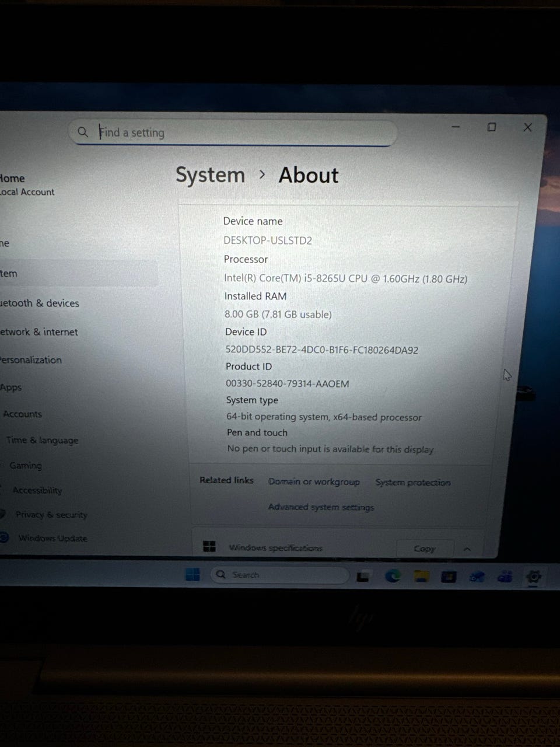Click the Intel Core i5-8265U processor value
The width and height of the screenshot is (560, 747).
click(x=346, y=279)
